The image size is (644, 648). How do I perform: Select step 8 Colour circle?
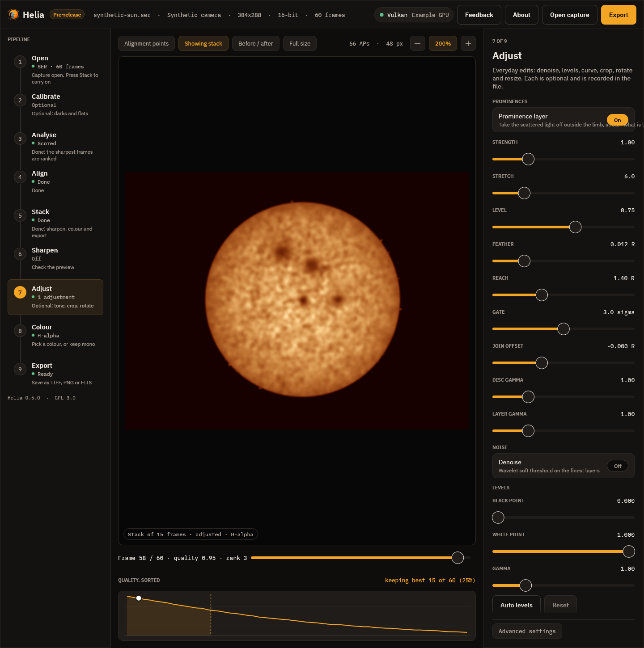pyautogui.click(x=20, y=331)
